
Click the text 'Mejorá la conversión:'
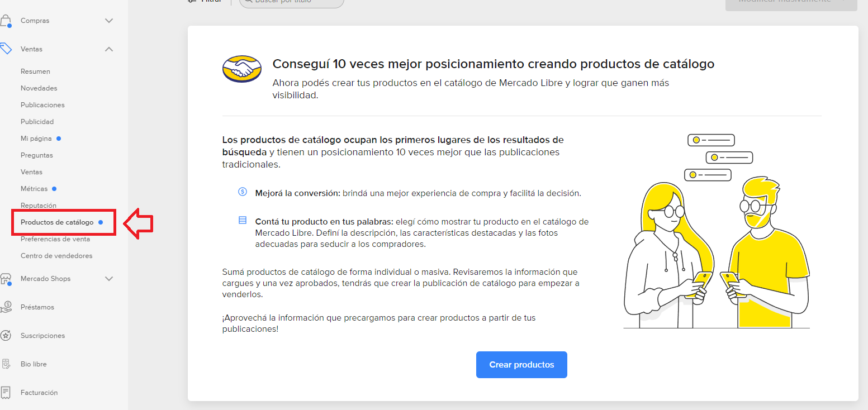click(x=297, y=193)
